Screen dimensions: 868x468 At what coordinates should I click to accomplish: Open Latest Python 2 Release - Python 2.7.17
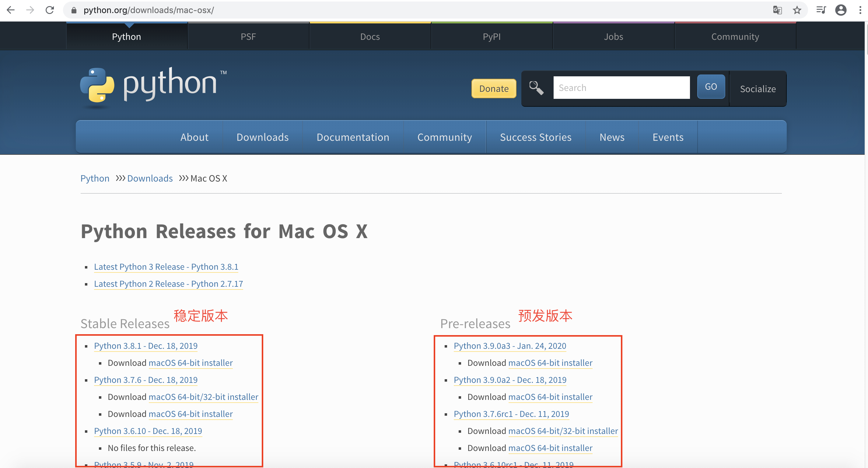169,284
